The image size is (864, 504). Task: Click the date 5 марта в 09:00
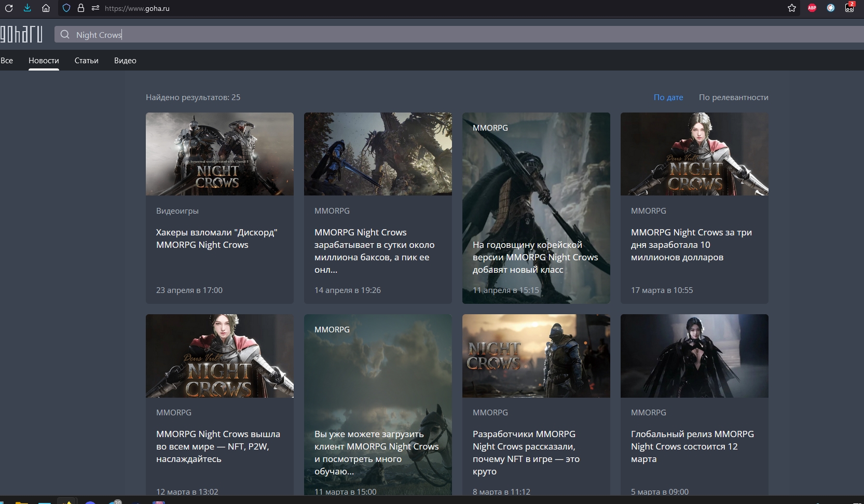[660, 492]
